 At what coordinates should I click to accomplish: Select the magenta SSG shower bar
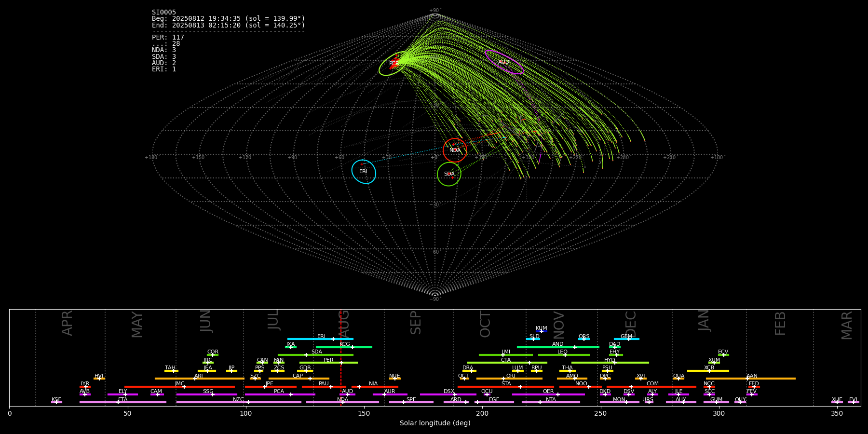click(207, 394)
